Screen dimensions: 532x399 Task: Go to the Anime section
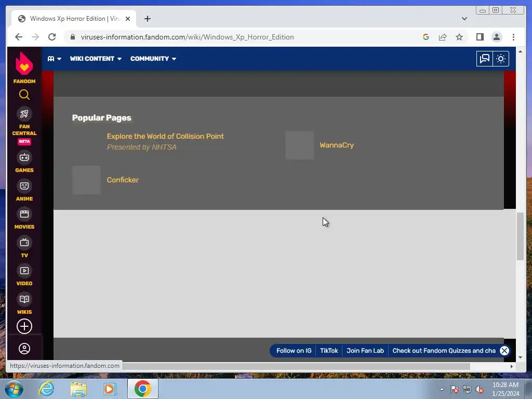click(x=24, y=190)
